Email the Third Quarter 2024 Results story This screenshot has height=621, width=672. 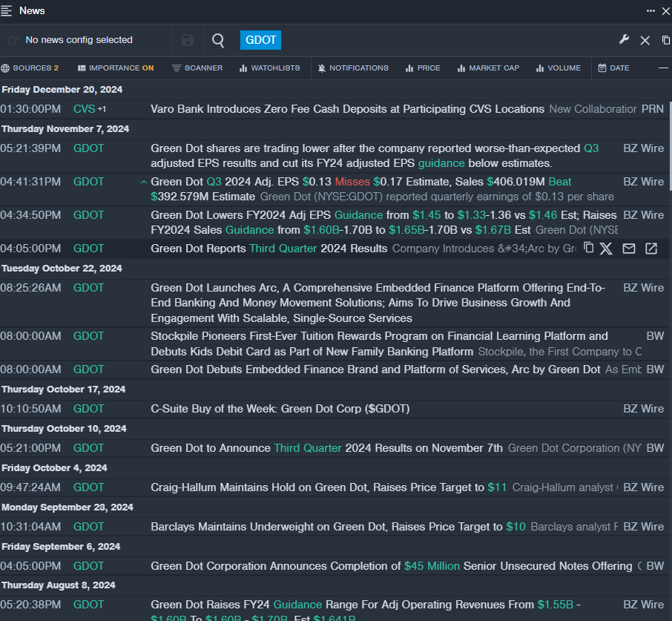tap(629, 249)
